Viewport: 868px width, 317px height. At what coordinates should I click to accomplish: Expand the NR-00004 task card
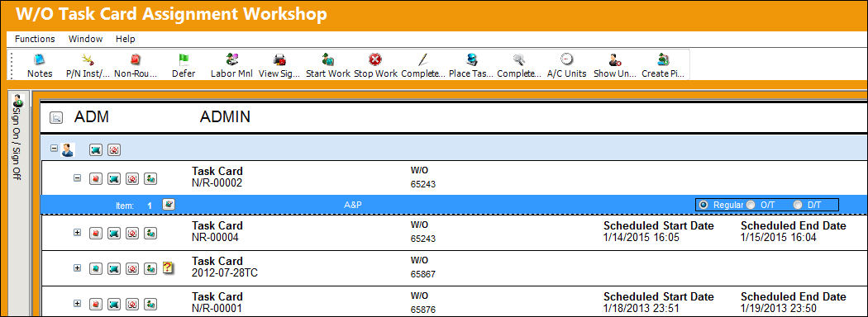coord(78,233)
